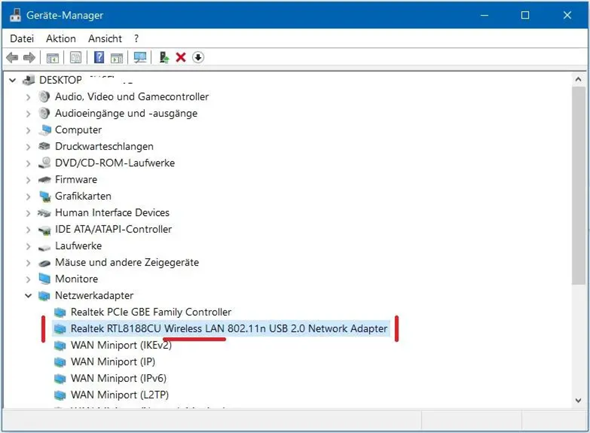Click the vertical scrollbar down arrow
The height and width of the screenshot is (433, 590).
click(x=578, y=401)
